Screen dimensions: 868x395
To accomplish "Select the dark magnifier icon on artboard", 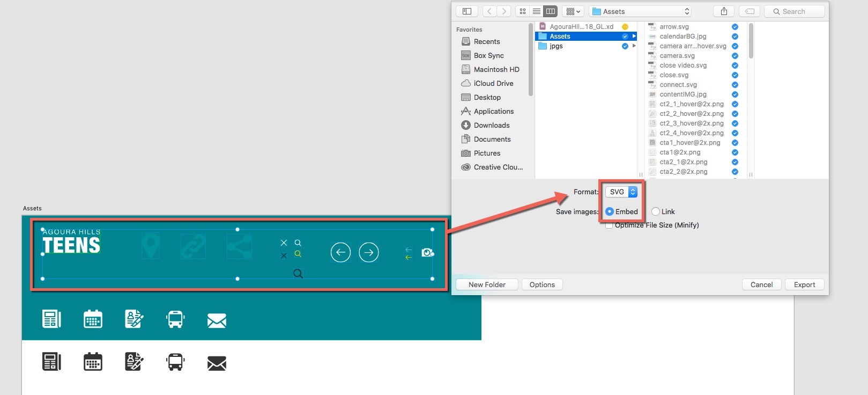I will coord(298,274).
